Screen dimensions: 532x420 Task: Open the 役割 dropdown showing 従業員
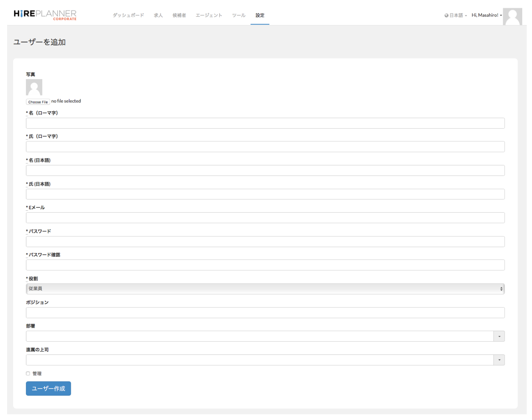click(x=265, y=289)
